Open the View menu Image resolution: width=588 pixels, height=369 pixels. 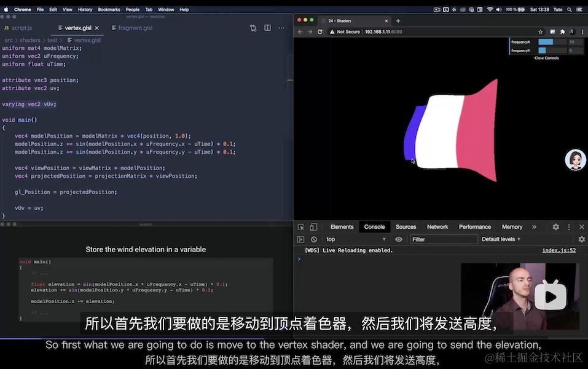tap(68, 9)
